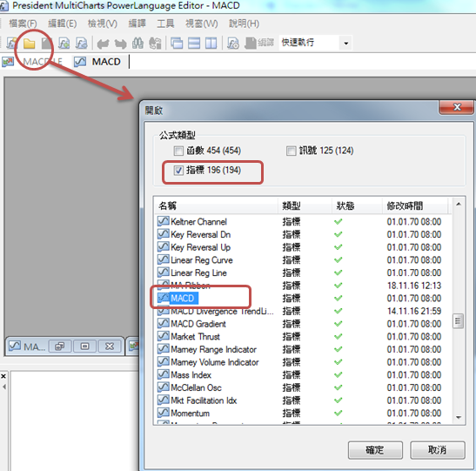
Task: Click the undo arrow toolbar icon
Action: (104, 44)
